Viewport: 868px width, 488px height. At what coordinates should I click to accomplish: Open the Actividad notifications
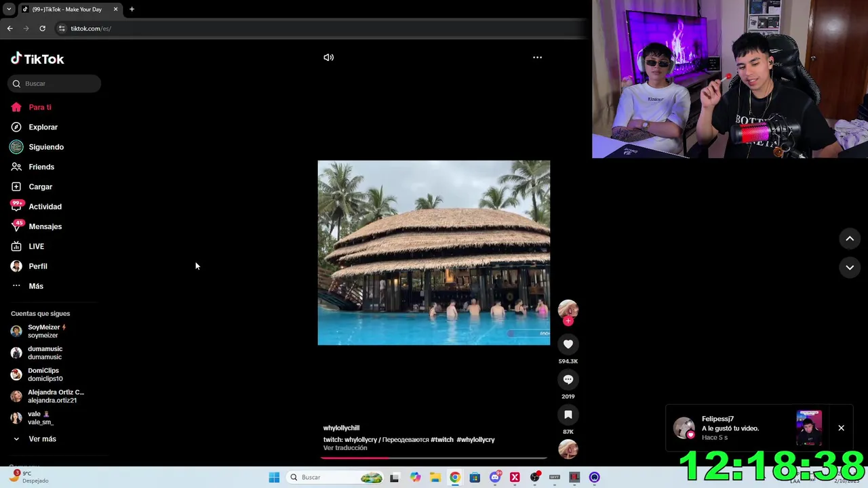(36, 207)
